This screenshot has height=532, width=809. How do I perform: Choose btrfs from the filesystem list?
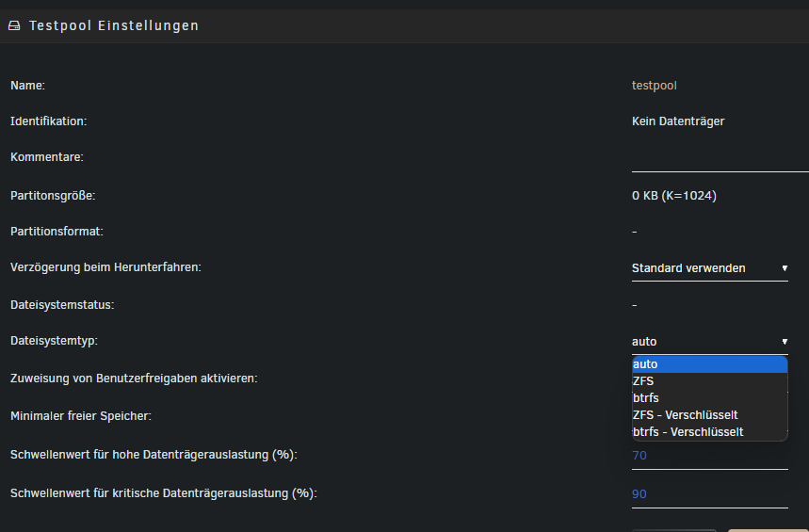pyautogui.click(x=709, y=398)
